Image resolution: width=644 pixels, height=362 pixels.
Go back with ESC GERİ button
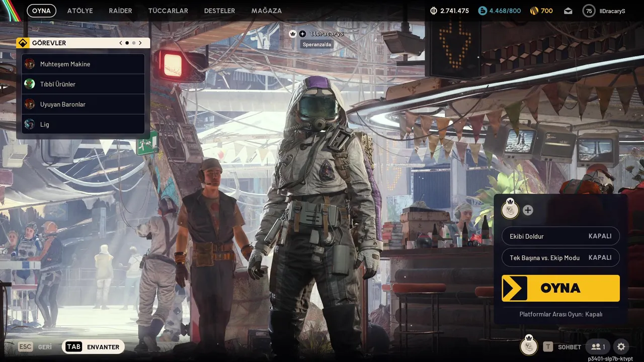(x=35, y=347)
